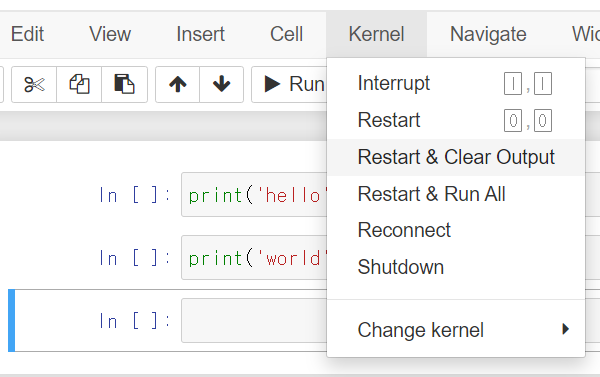
Task: Run the current cell
Action: 290,84
